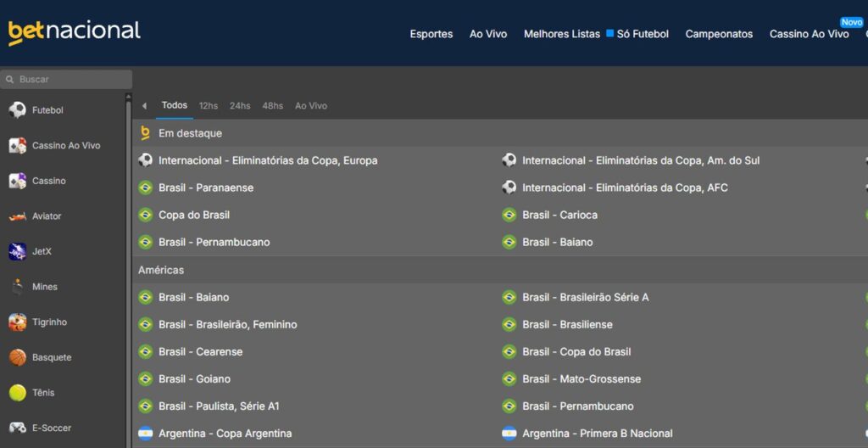Click Argentina flag beside Primera B Nacional
Image resolution: width=868 pixels, height=448 pixels.
click(509, 433)
